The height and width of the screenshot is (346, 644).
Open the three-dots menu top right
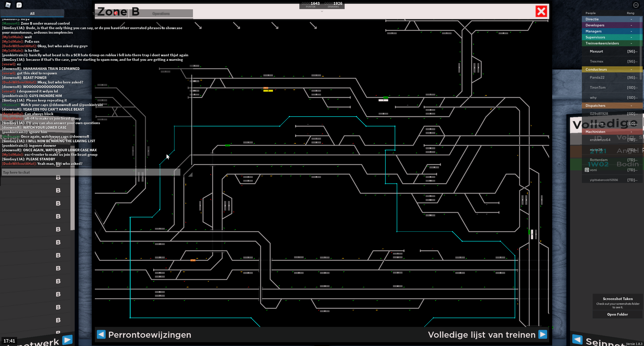pos(636,5)
